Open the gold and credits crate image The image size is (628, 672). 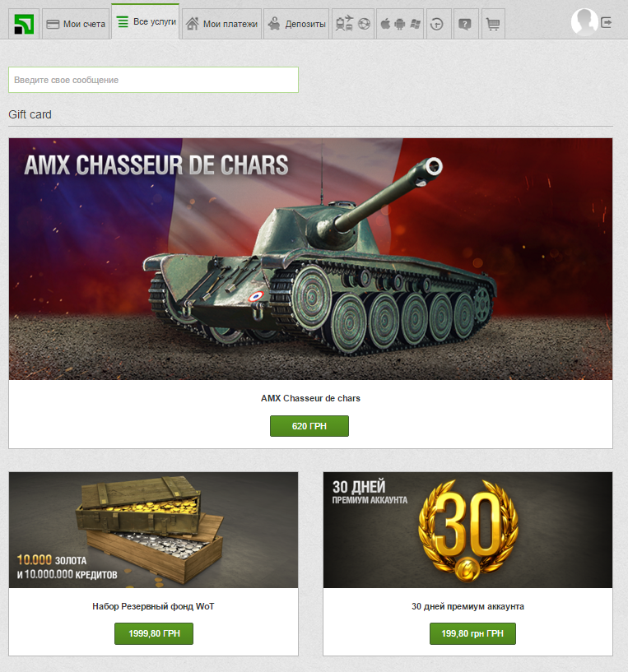(x=154, y=530)
